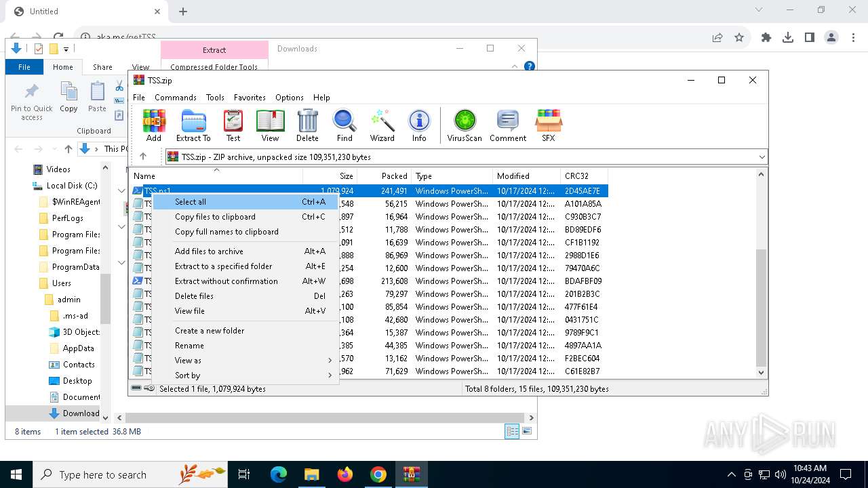Open the Explorer File tab
The width and height of the screenshot is (868, 488).
pos(24,67)
